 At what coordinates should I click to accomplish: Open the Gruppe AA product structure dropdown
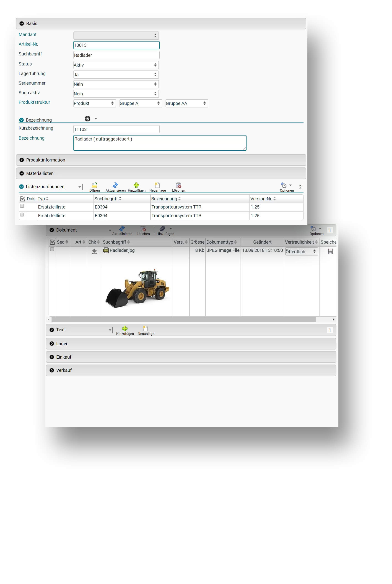click(187, 103)
